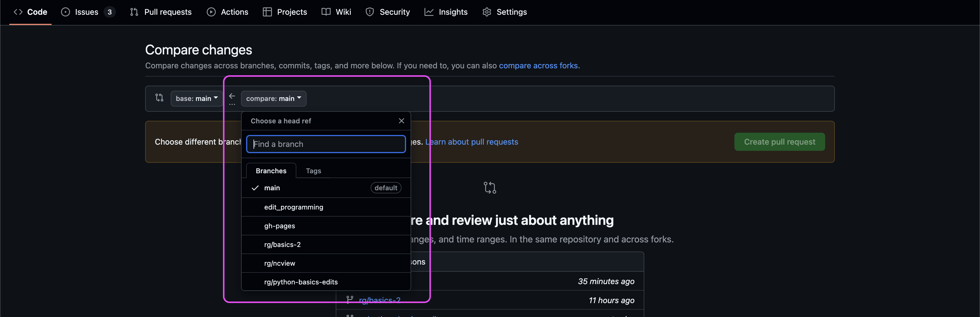Open the compare: main dropdown

[x=273, y=99]
